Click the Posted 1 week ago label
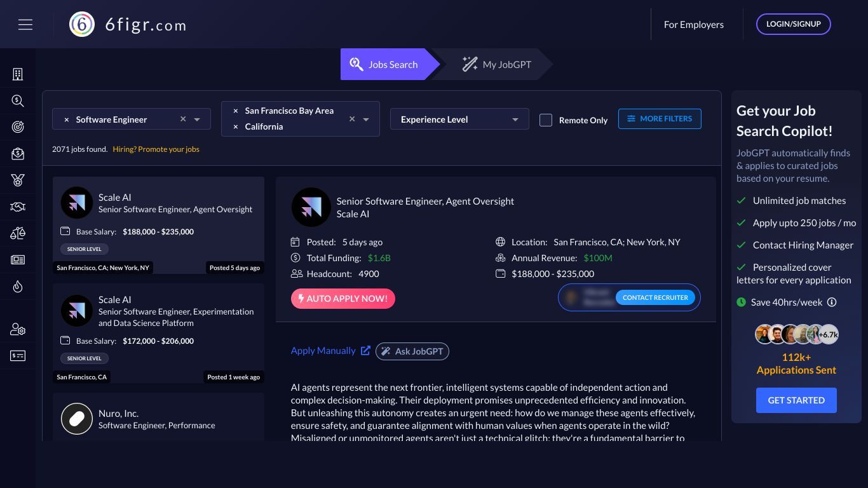Image resolution: width=868 pixels, height=488 pixels. (234, 377)
